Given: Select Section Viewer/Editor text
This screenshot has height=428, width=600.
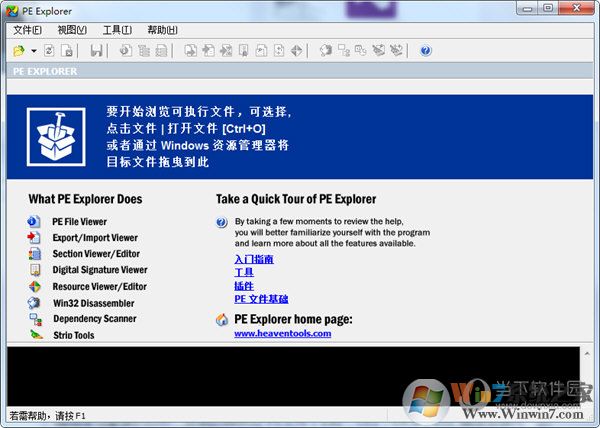Looking at the screenshot, I should coord(96,254).
